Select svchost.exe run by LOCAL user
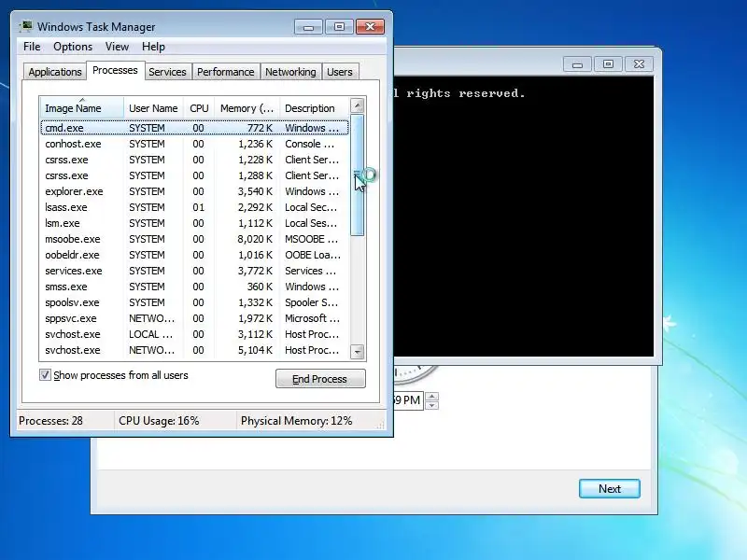 click(194, 334)
